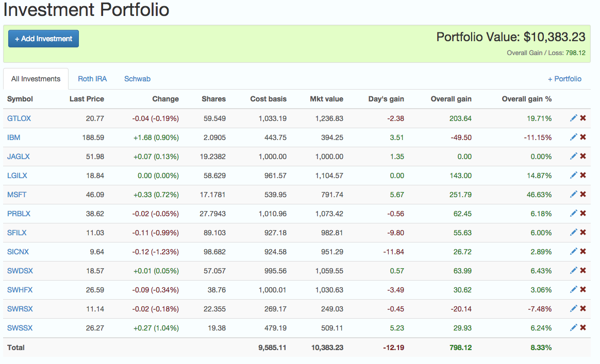Delete the LGILX investment row
The image size is (600, 364).
point(583,176)
